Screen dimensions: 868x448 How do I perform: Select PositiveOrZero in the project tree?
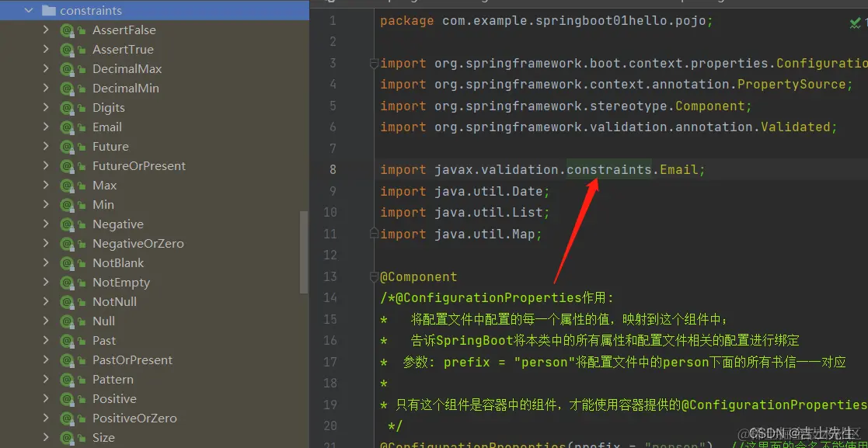(134, 418)
